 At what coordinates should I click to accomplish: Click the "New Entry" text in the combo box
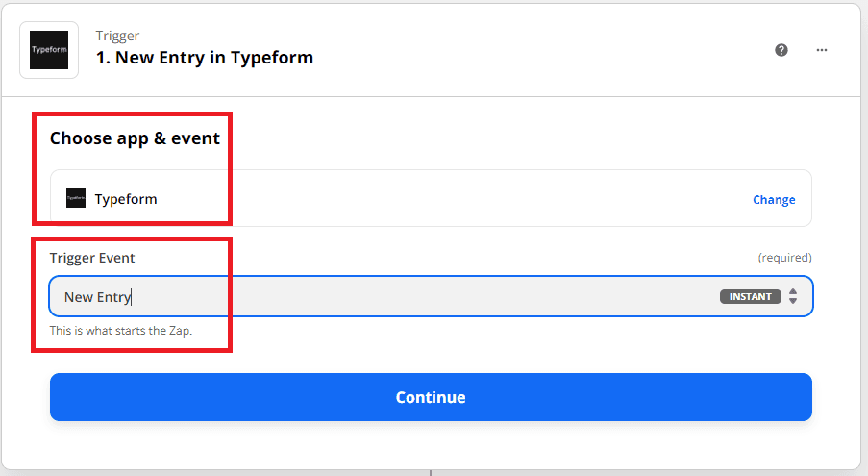click(x=96, y=297)
